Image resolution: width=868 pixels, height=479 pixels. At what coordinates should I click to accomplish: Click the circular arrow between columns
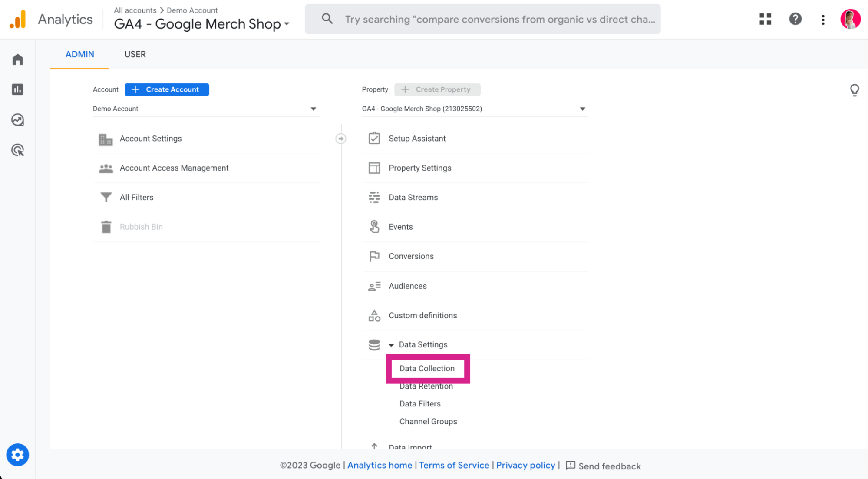341,139
